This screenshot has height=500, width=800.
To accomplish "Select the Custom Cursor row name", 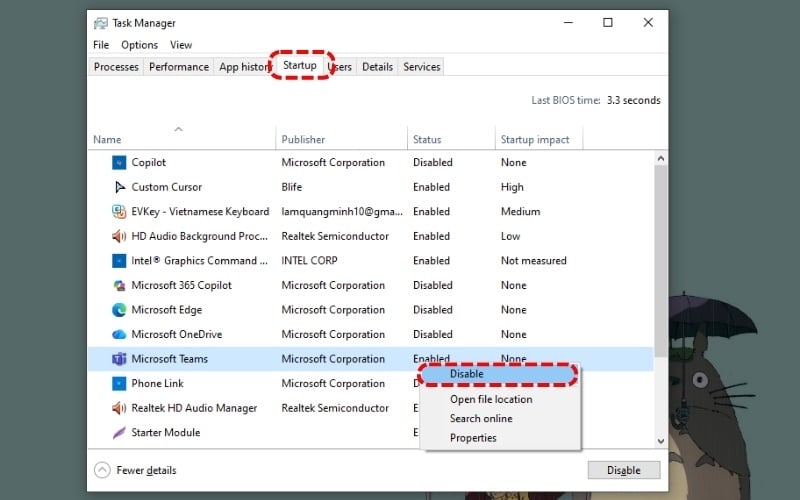I will (167, 187).
